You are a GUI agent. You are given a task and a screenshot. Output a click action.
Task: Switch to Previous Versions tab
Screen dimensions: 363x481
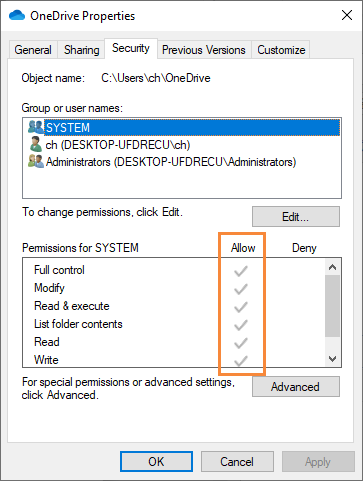click(x=204, y=50)
